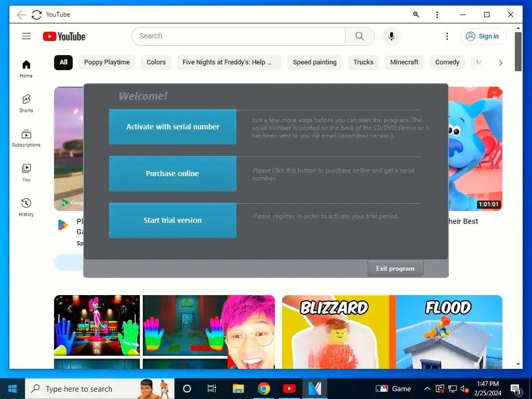
Task: Start voice search with microphone icon
Action: coord(391,36)
